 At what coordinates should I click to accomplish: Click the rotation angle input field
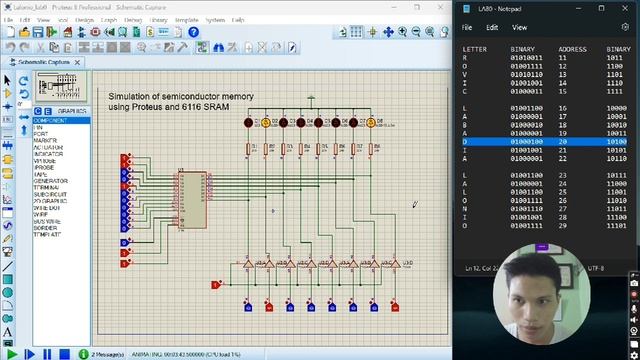click(24, 104)
